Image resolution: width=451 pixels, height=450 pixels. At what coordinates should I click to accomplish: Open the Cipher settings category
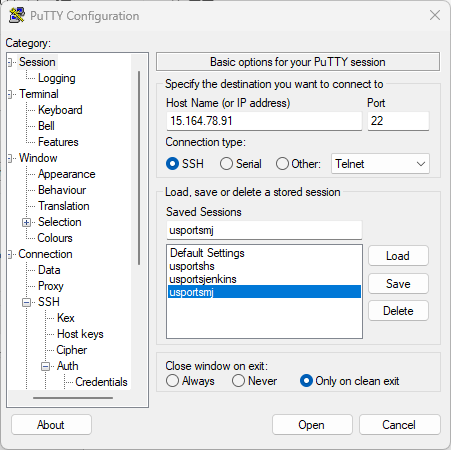point(72,350)
